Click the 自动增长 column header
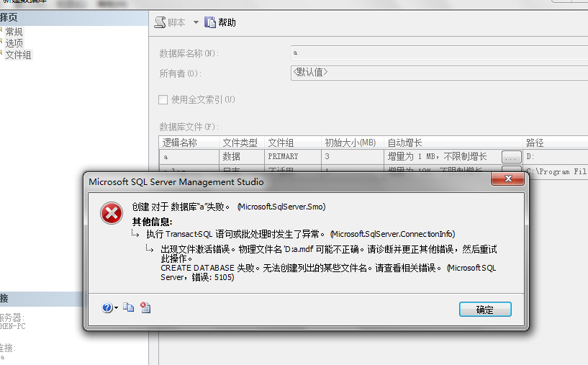This screenshot has height=365, width=588. pos(453,143)
